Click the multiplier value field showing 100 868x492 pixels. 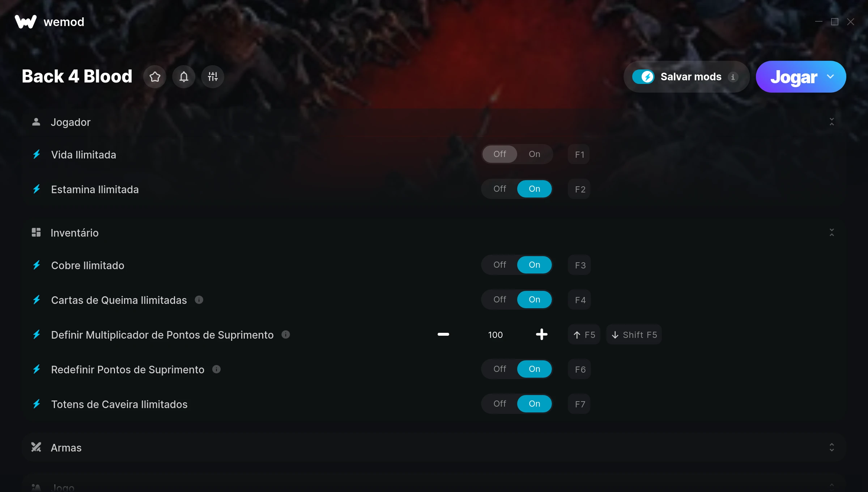pyautogui.click(x=495, y=335)
